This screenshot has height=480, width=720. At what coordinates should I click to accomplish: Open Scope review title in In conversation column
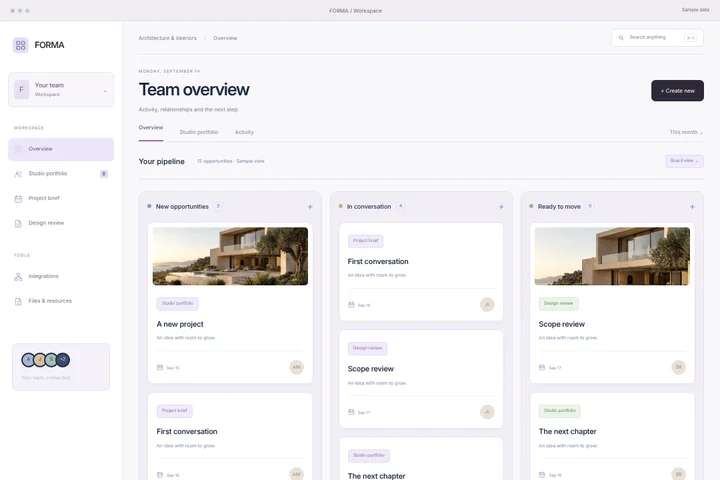(x=371, y=369)
